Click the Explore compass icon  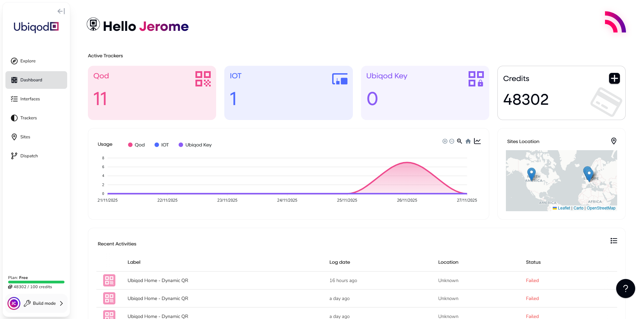click(14, 61)
